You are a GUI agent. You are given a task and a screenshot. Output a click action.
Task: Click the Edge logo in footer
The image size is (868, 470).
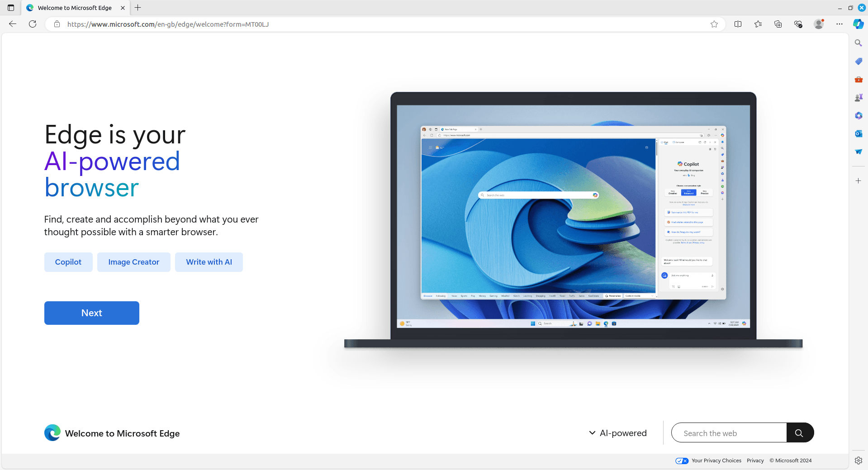tap(52, 433)
